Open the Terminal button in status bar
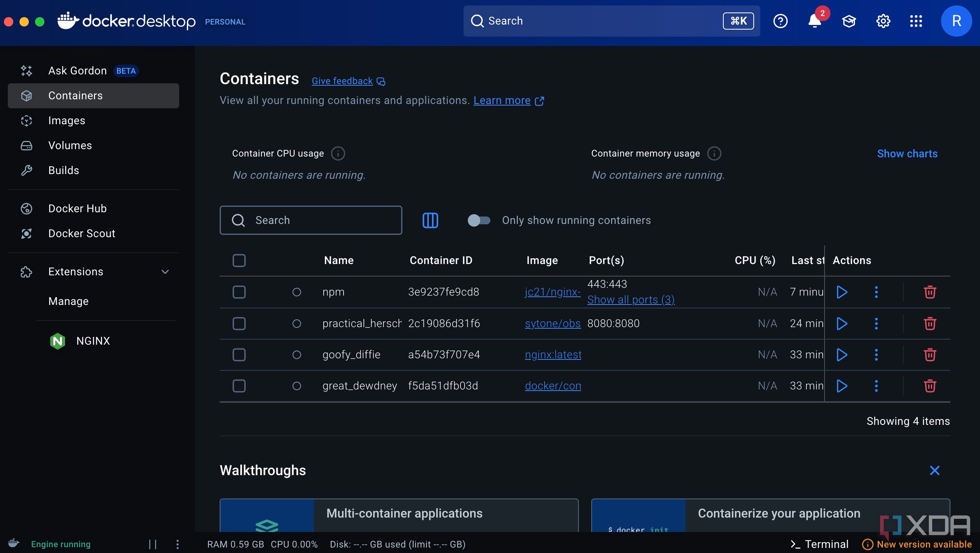This screenshot has width=980, height=553. coord(819,544)
